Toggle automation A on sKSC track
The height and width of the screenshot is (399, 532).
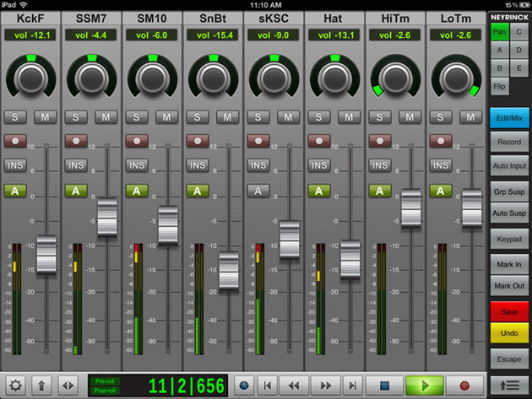coord(258,191)
